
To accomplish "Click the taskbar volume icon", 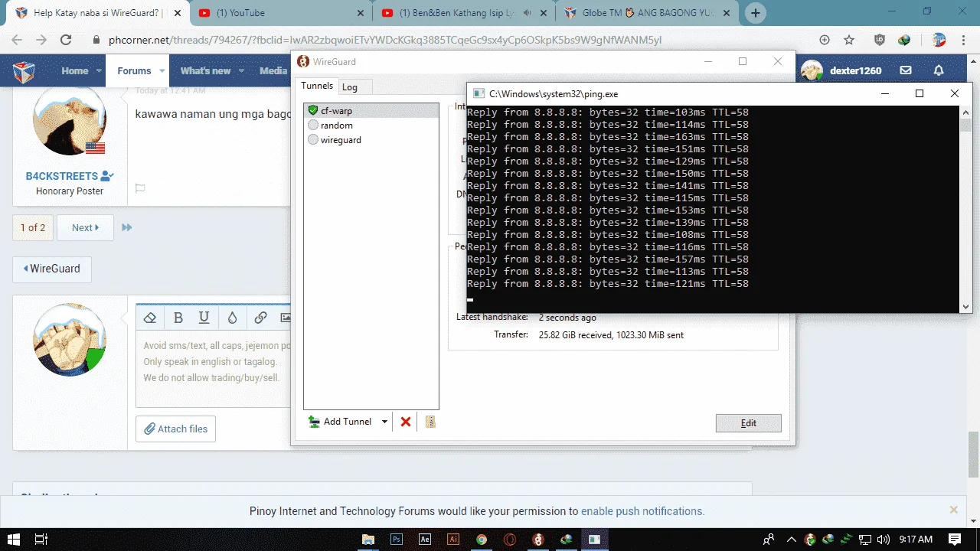I will click(x=882, y=539).
